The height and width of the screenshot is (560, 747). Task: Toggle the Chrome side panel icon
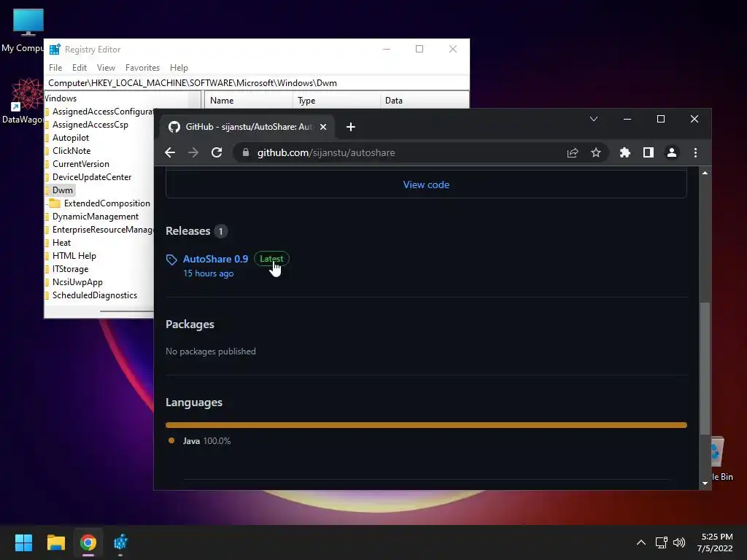pos(649,152)
